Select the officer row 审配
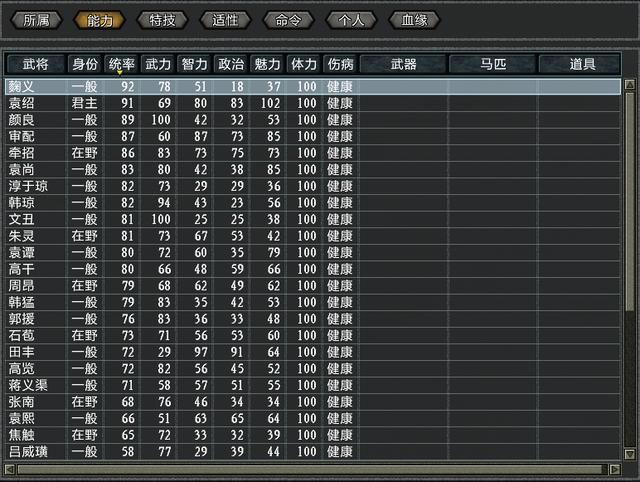The height and width of the screenshot is (482, 640). (313, 136)
